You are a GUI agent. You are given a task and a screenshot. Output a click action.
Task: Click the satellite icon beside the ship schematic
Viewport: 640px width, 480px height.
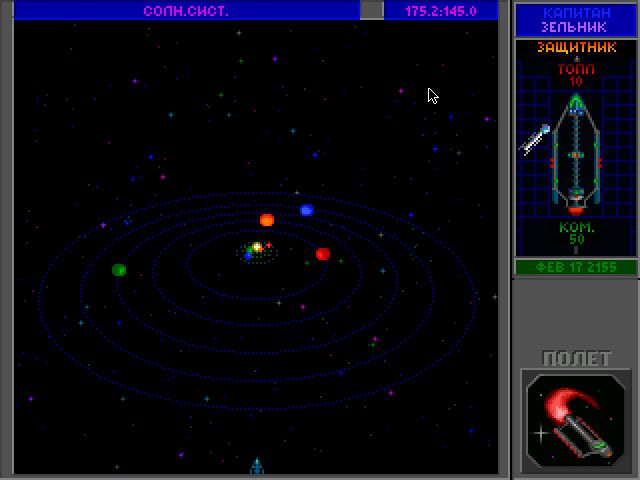[x=536, y=140]
